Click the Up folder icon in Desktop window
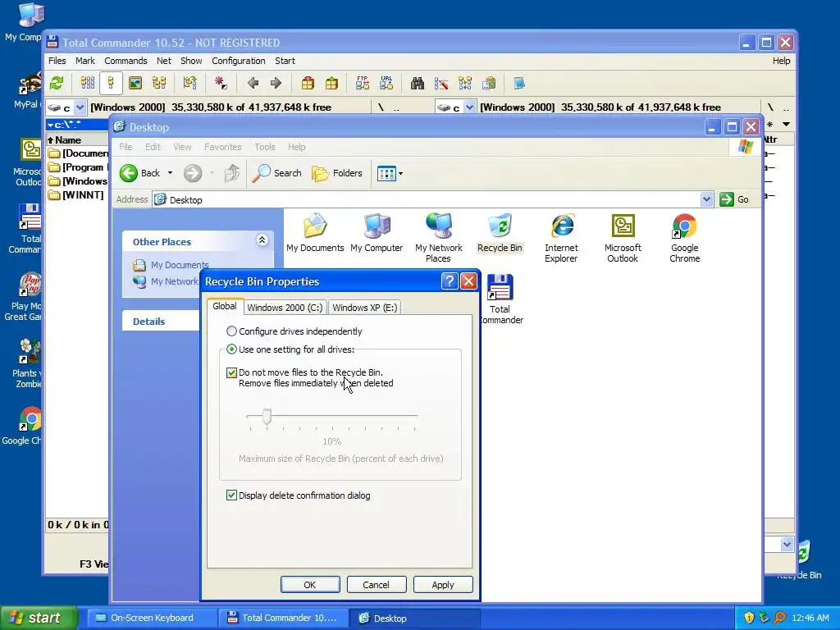 231,173
